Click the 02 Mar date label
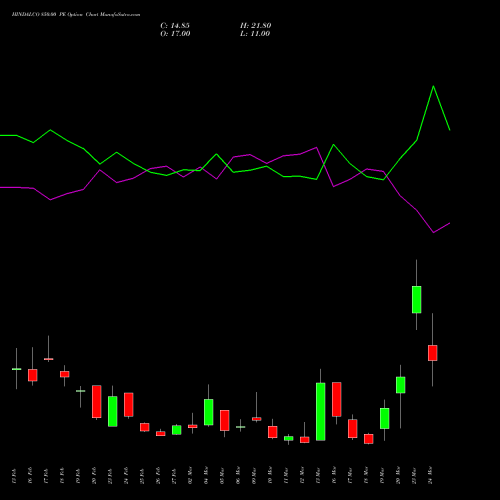The height and width of the screenshot is (500, 500). click(190, 476)
